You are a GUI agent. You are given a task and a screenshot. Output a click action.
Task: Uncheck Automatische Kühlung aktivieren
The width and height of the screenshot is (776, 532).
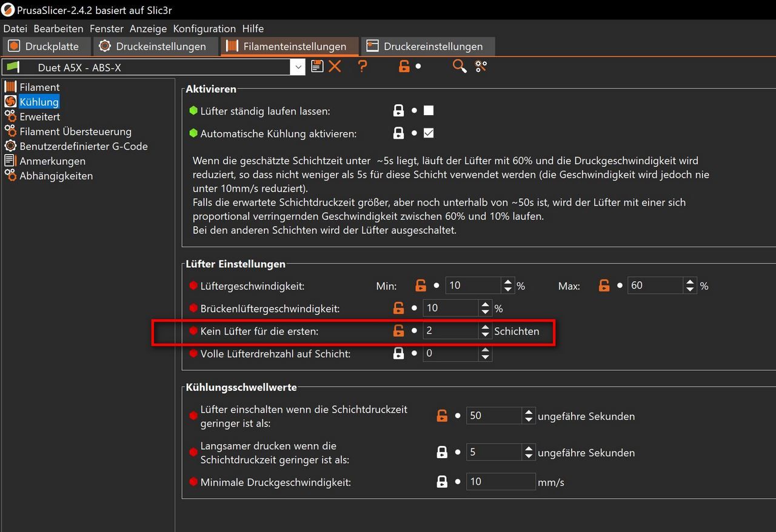429,133
